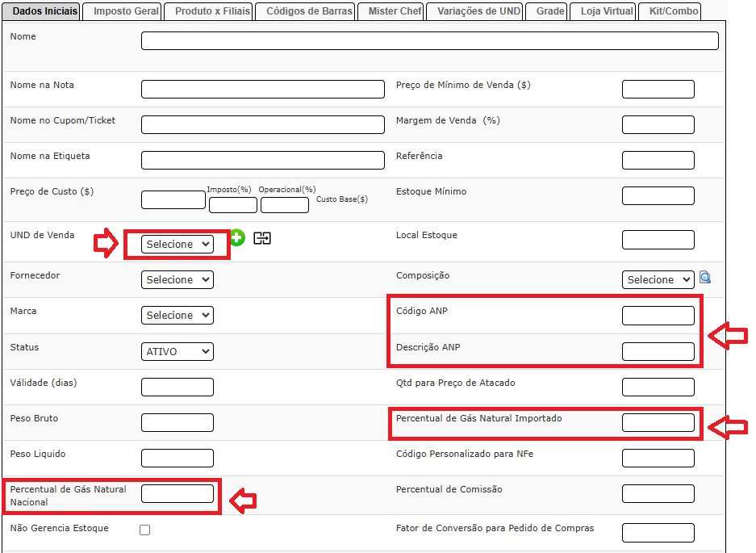This screenshot has width=756, height=553.
Task: Toggle the Não Gerencia Estoque checkbox
Action: coord(144,530)
